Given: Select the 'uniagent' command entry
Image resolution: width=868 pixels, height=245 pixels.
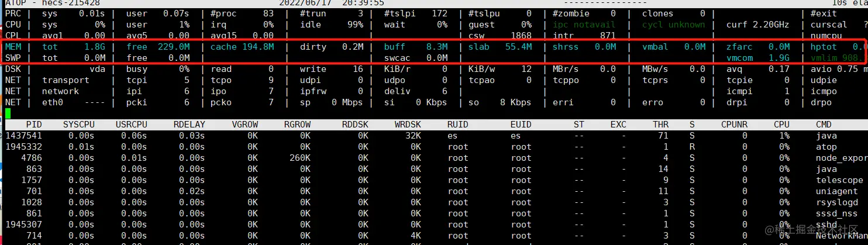Looking at the screenshot, I should coord(837,191).
